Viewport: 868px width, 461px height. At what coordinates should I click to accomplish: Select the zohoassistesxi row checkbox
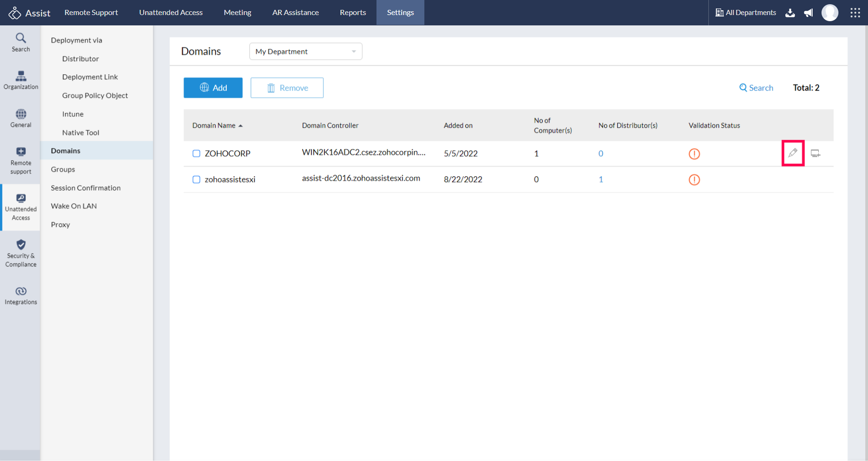pyautogui.click(x=196, y=179)
